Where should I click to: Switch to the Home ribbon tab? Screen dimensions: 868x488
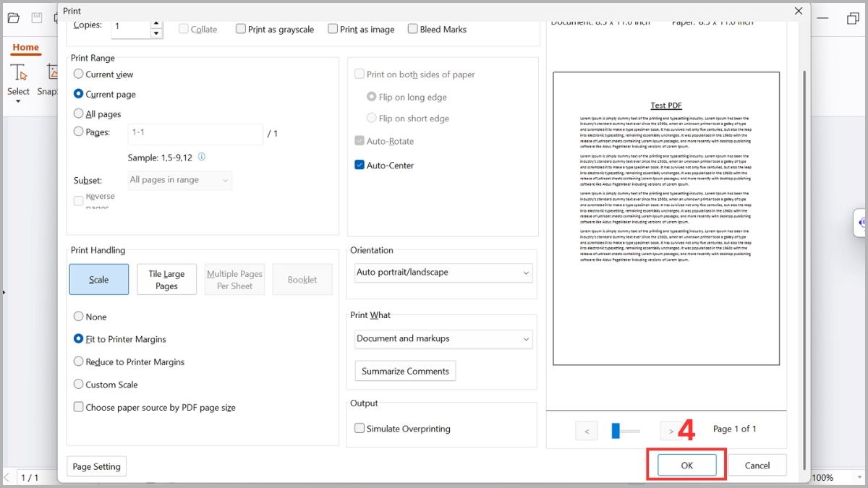(x=25, y=47)
